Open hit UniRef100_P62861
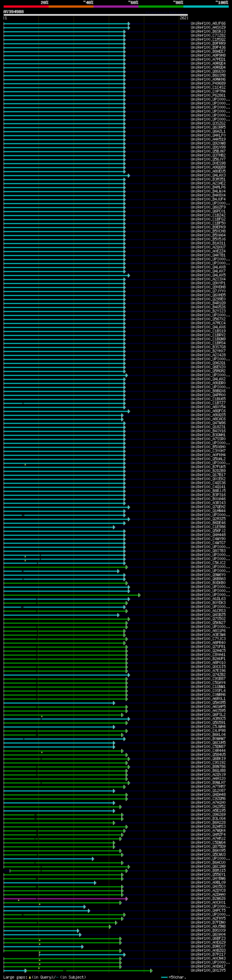 208,96
